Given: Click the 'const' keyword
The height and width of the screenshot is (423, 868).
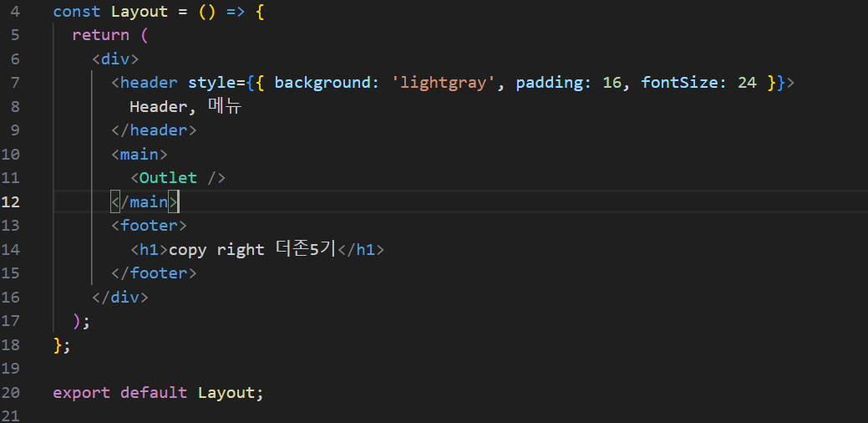Looking at the screenshot, I should [76, 12].
